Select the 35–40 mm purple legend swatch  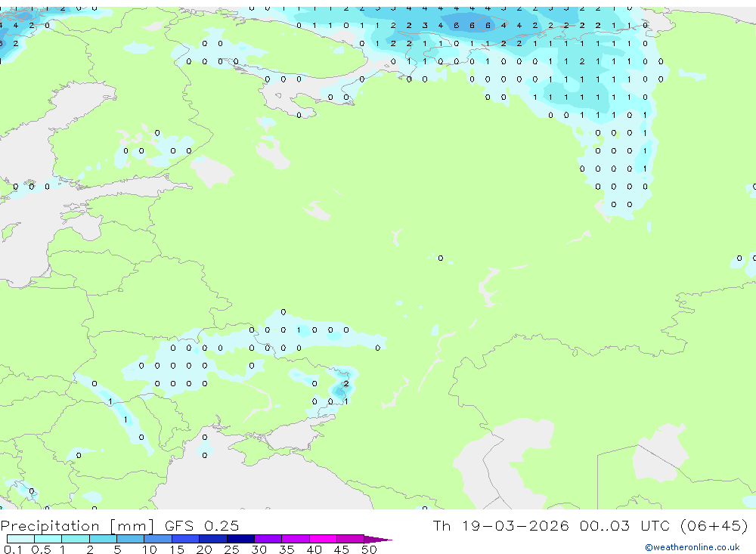[x=296, y=539]
